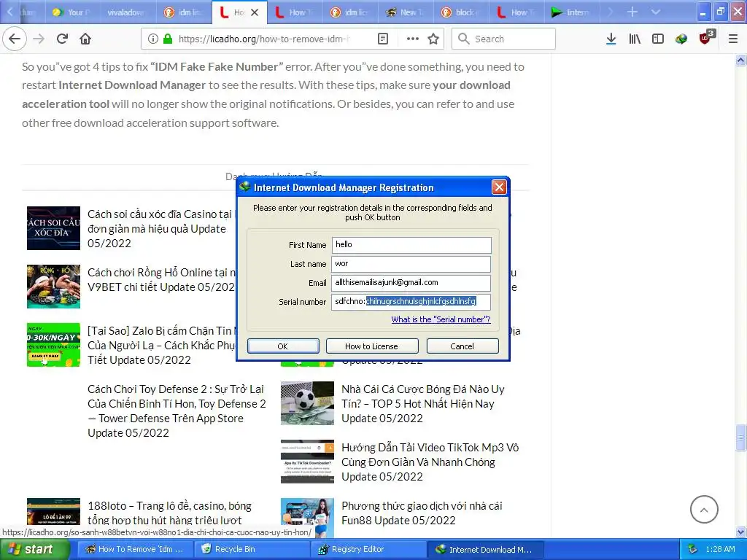Toggle the sidebar view icon
747x560 pixels.
point(658,39)
